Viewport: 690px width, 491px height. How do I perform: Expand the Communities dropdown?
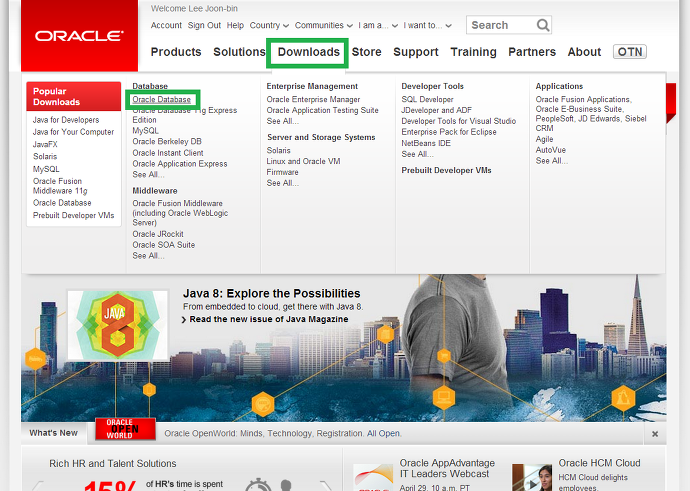[323, 26]
